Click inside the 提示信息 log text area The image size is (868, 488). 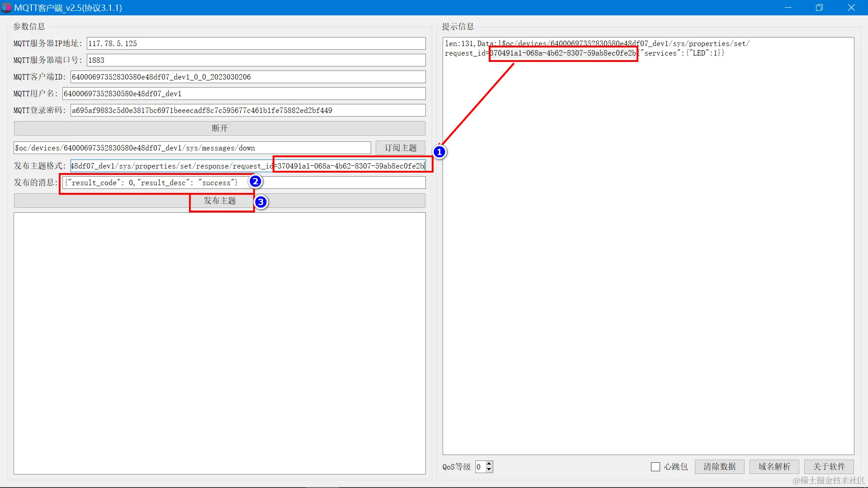tap(648, 246)
